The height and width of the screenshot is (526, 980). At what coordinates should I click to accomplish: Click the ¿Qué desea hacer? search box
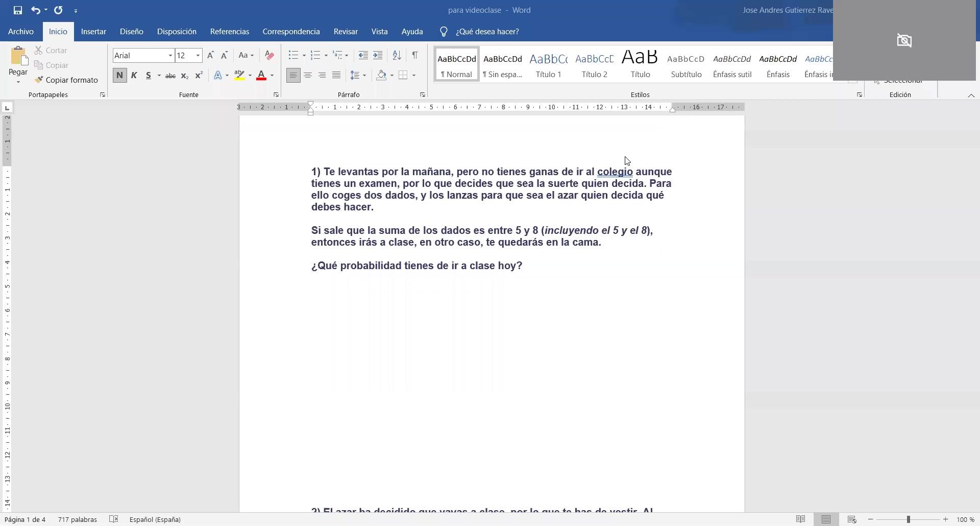click(487, 32)
